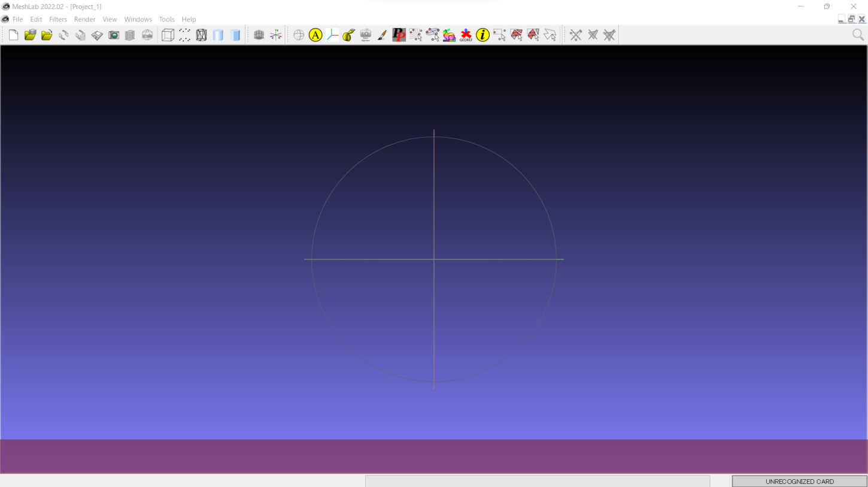Select the connected components selection tool
The height and width of the screenshot is (487, 868).
click(533, 35)
